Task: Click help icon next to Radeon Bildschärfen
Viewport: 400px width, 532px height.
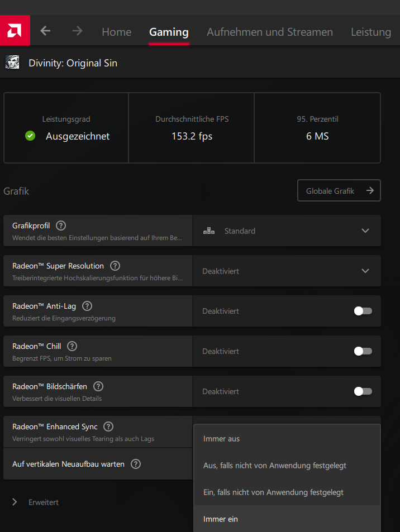Action: pos(98,386)
